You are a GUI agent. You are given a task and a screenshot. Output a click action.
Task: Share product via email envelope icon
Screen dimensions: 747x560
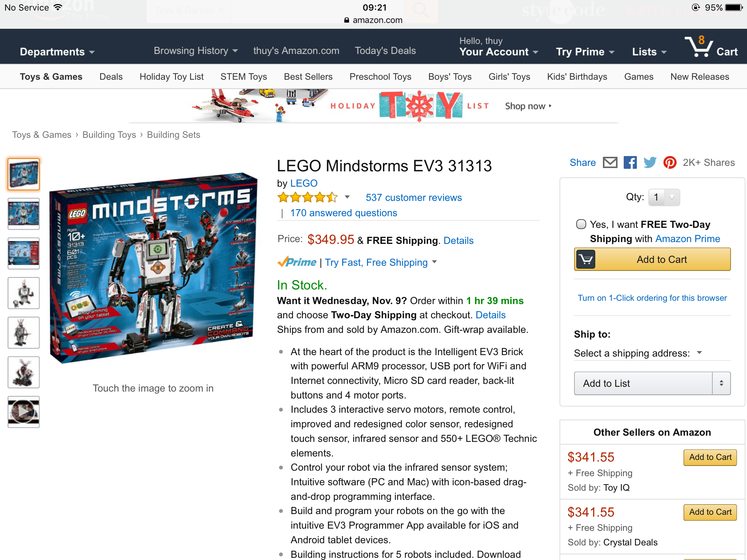(x=610, y=163)
